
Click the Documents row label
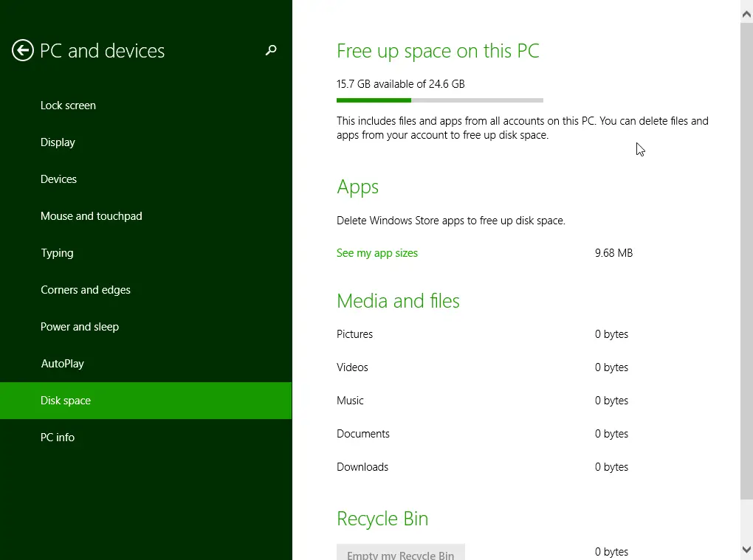(362, 434)
